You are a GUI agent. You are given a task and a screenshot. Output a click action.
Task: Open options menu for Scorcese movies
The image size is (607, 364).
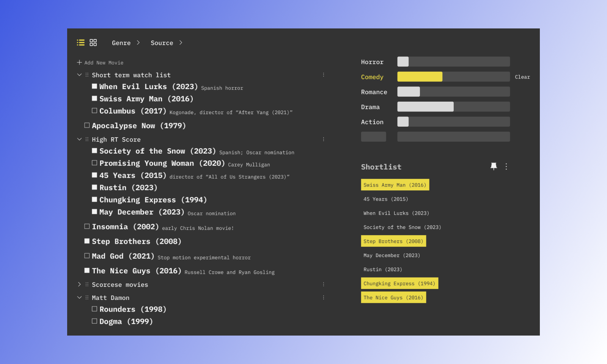[324, 284]
